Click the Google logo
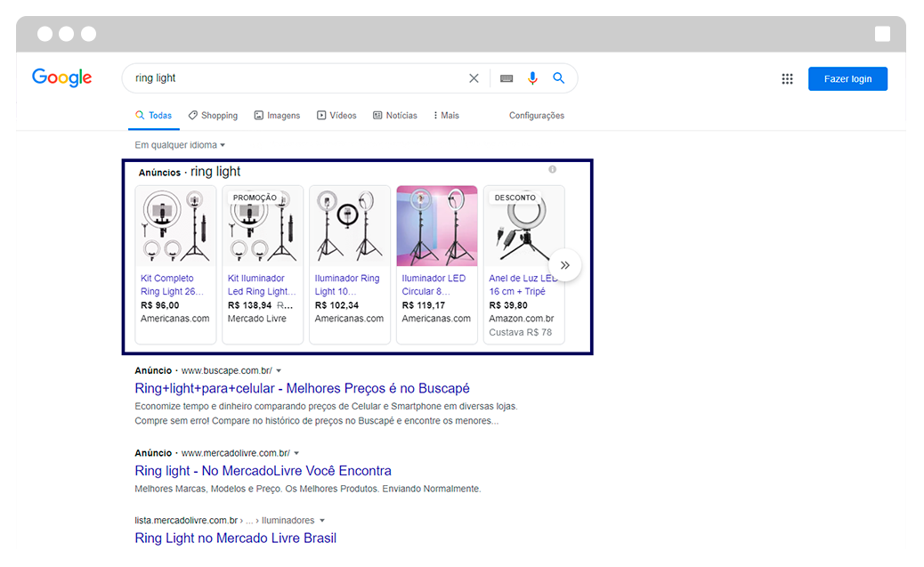 (62, 77)
